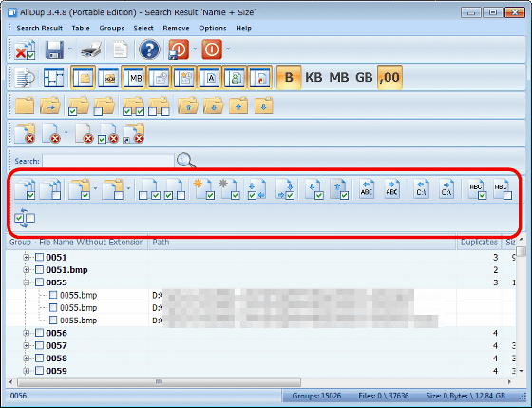This screenshot has width=532, height=408.
Task: Click the save floppy disk icon
Action: point(54,49)
